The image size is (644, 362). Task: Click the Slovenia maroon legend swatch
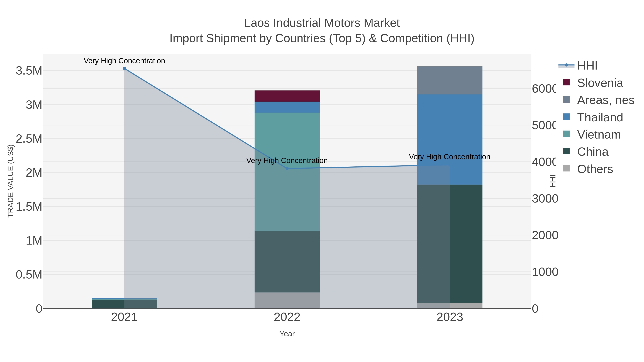566,82
